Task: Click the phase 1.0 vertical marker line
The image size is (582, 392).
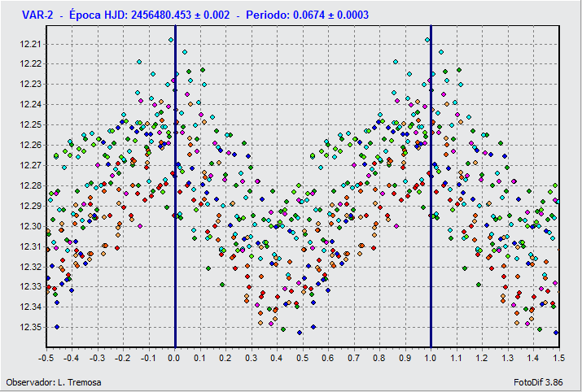Action: [x=431, y=186]
